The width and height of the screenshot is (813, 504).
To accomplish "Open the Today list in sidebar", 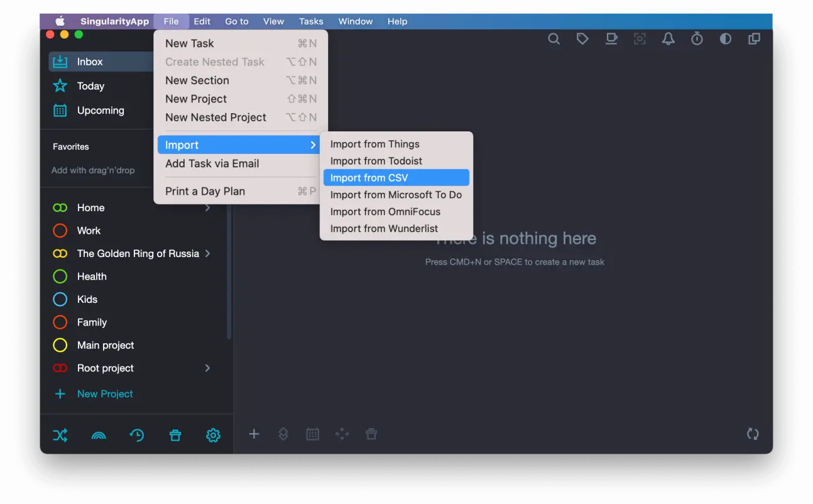I will pos(90,86).
